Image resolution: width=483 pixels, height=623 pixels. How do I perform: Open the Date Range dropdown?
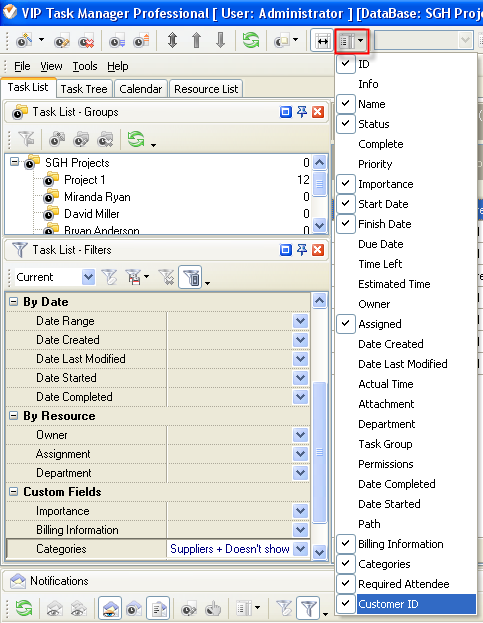301,321
